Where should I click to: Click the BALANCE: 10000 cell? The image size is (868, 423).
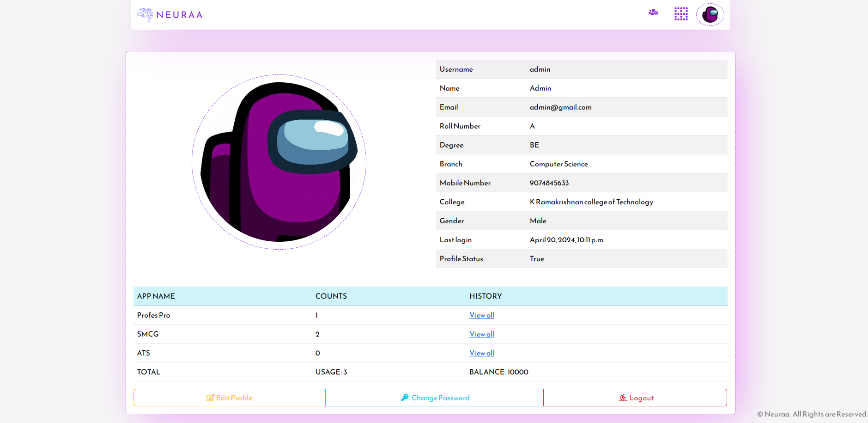click(499, 372)
